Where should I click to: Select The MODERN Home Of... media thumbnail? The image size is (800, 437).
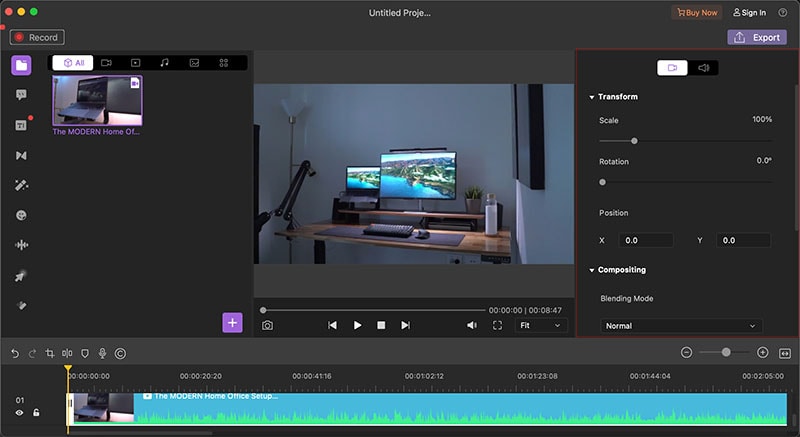97,100
